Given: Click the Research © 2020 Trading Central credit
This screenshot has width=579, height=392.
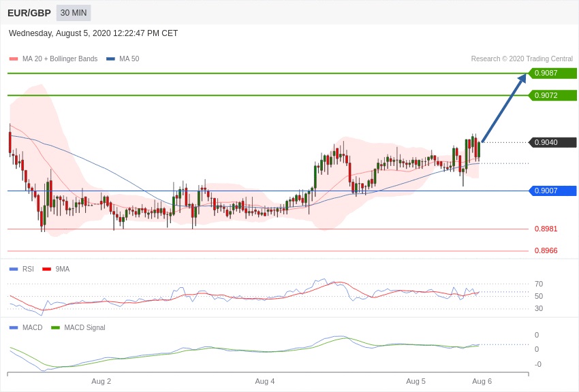Looking at the screenshot, I should (522, 59).
